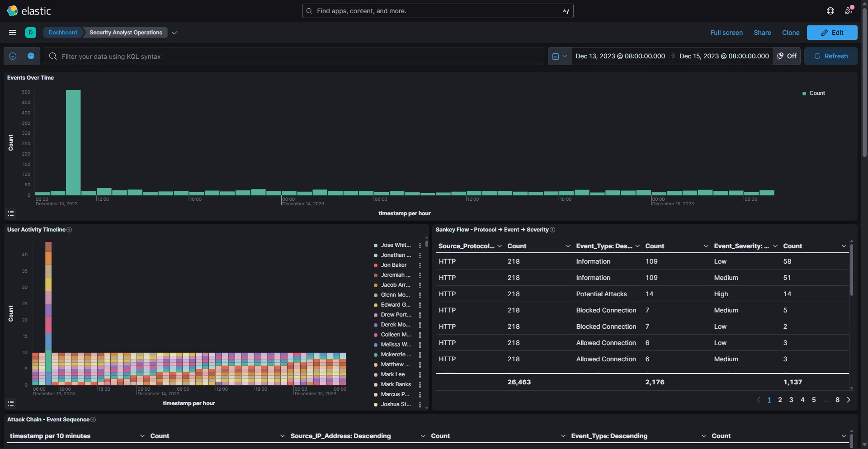Open the hamburger navigation menu
868x449 pixels.
tap(13, 33)
